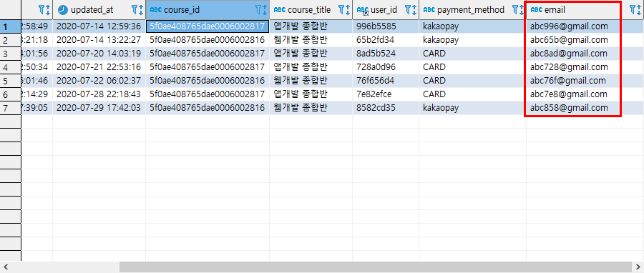The width and height of the screenshot is (644, 273).
Task: Click updated_at cell 2020-07-20 14:03:19
Action: pyautogui.click(x=99, y=54)
